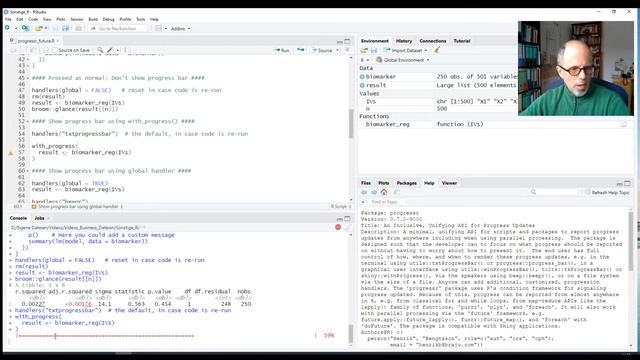Open the New Project icon
Screen dimensions: 640x360
(x=25, y=28)
